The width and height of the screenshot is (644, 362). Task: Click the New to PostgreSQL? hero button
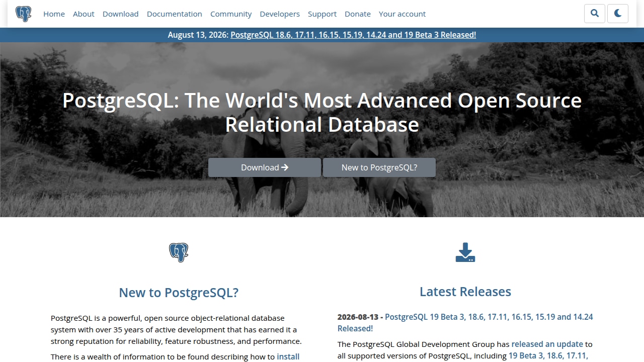tap(379, 167)
